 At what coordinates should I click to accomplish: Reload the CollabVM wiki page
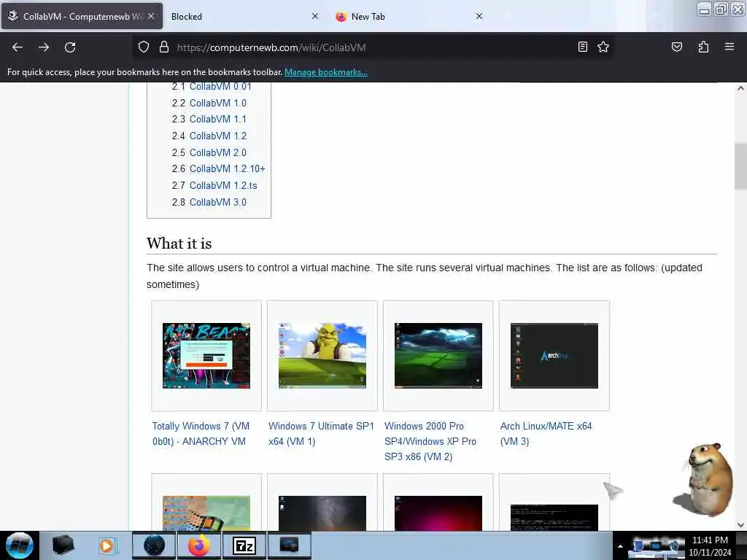point(70,47)
